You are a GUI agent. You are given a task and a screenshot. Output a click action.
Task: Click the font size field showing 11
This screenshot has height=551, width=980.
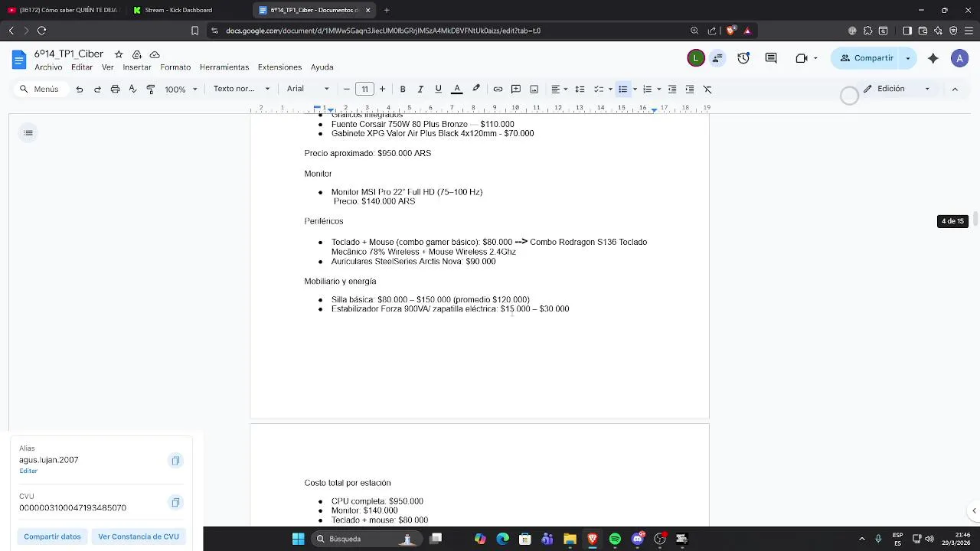pos(365,90)
